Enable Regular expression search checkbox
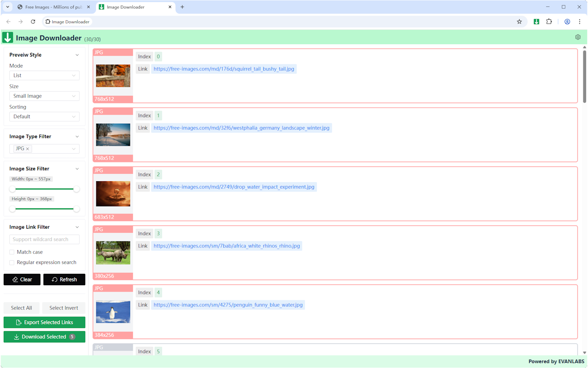The width and height of the screenshot is (588, 368). (12, 263)
